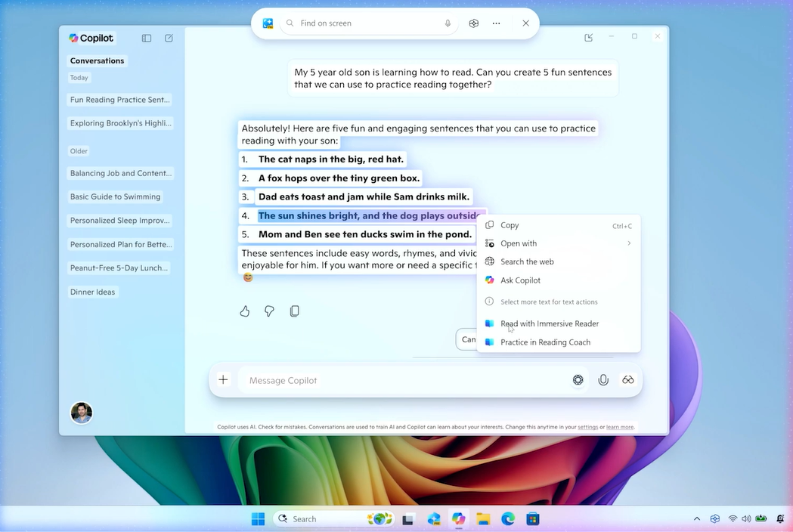
Task: Give thumbs up to the response
Action: [245, 311]
